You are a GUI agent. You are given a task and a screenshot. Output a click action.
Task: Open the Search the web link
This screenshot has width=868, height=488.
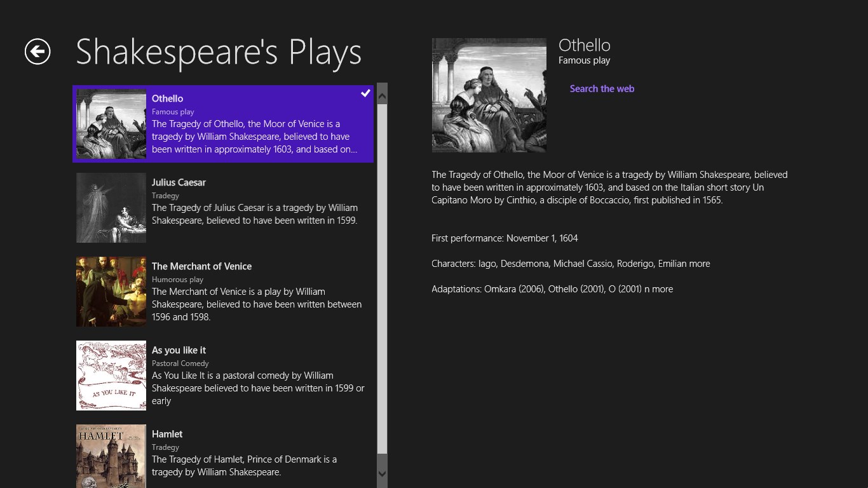[602, 89]
